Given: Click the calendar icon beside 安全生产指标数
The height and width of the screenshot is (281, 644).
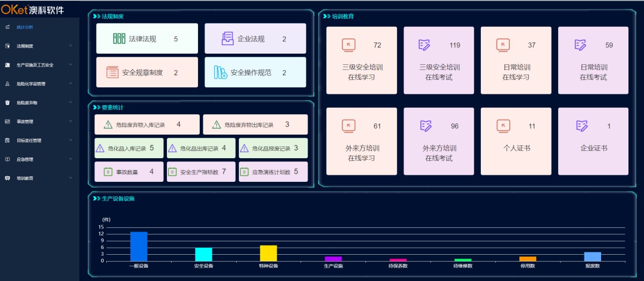Looking at the screenshot, I should (x=172, y=172).
